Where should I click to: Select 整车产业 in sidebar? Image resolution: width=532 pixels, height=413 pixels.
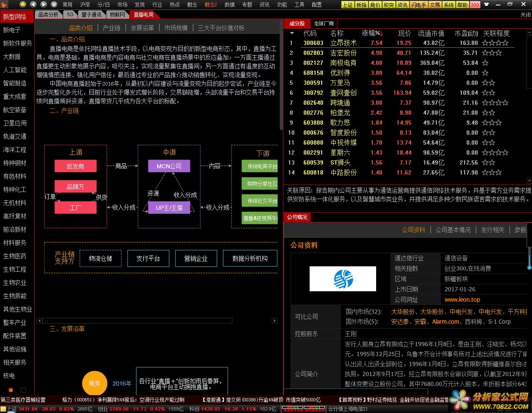click(x=15, y=322)
